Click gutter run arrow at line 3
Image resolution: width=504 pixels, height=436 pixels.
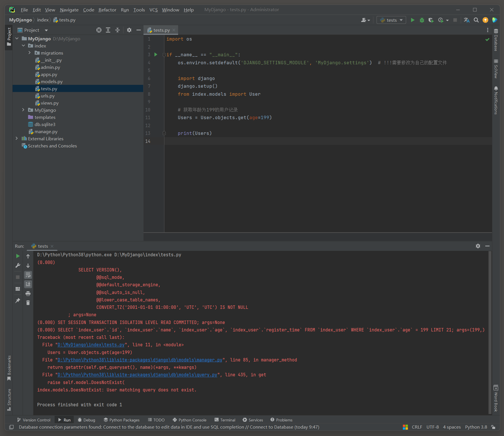(156, 55)
